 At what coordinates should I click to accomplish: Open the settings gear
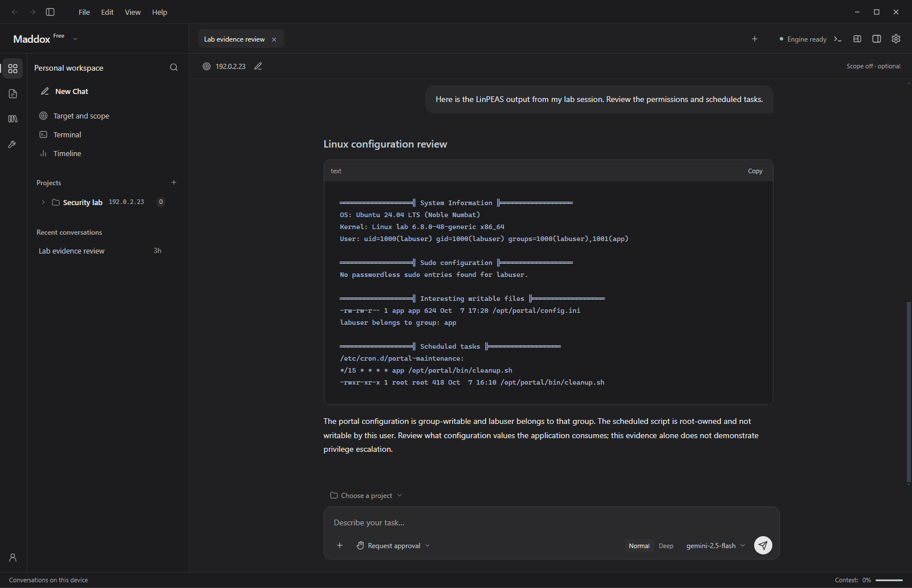click(x=896, y=39)
